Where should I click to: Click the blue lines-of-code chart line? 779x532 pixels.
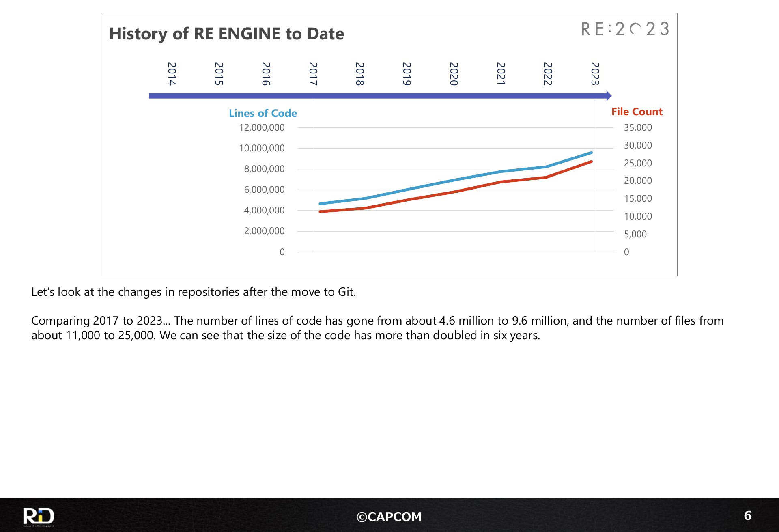[456, 180]
